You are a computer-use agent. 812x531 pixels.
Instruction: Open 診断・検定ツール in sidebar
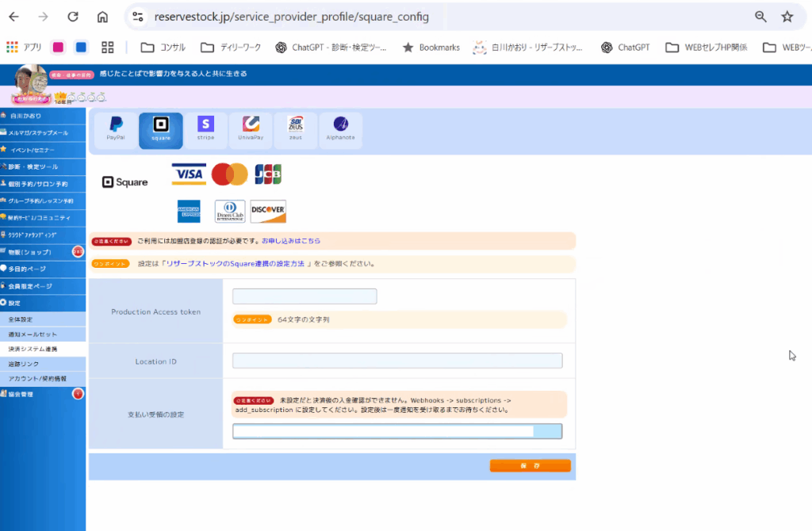[43, 166]
